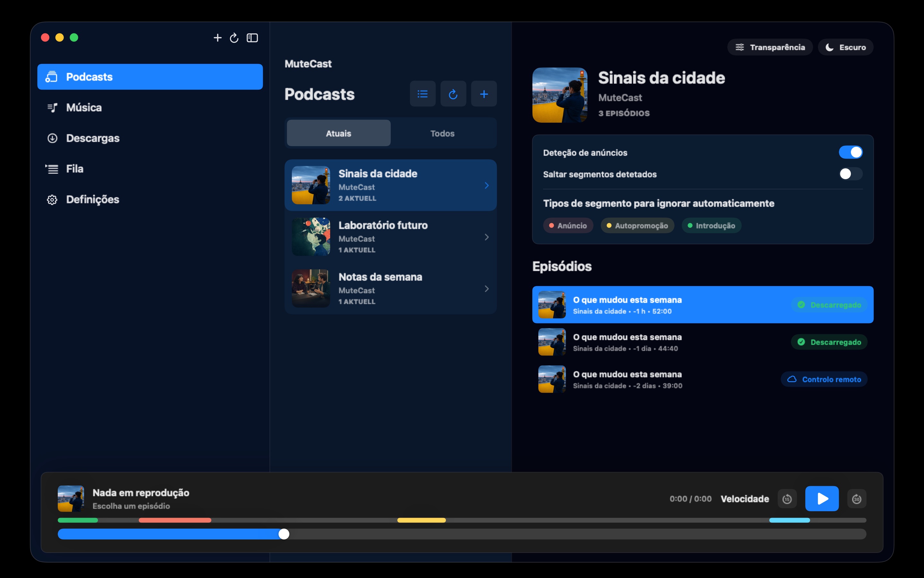Click the Laboratório futuro artwork thumbnail
The image size is (924, 578).
tap(311, 237)
